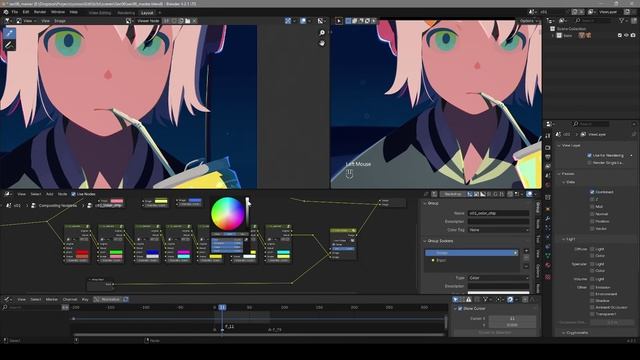
Task: Enable the Emission pass checkbox
Action: pyautogui.click(x=592, y=287)
